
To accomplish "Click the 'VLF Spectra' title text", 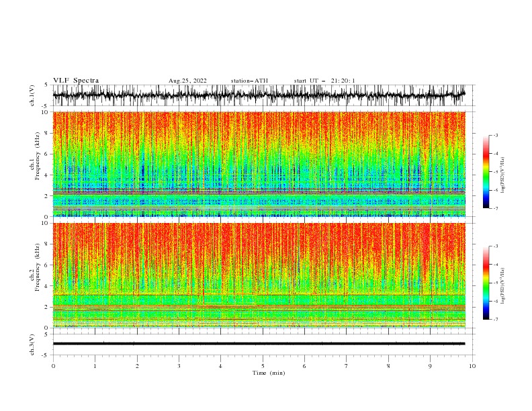I will [x=76, y=81].
